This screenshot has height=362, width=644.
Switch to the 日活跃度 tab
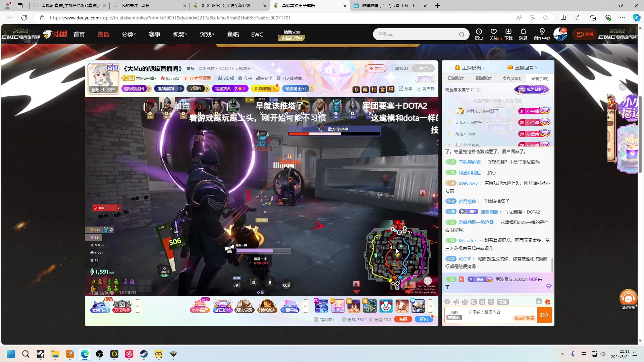click(x=456, y=78)
